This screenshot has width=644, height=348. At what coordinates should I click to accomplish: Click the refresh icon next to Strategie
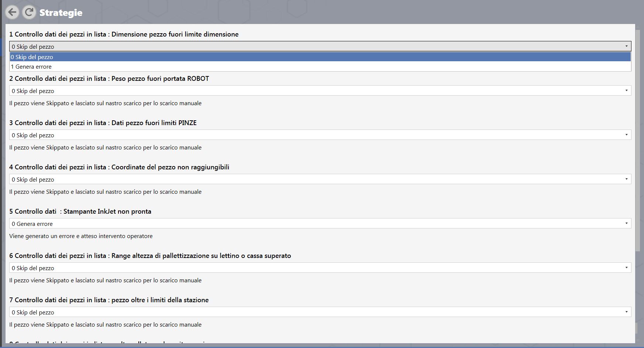coord(29,12)
